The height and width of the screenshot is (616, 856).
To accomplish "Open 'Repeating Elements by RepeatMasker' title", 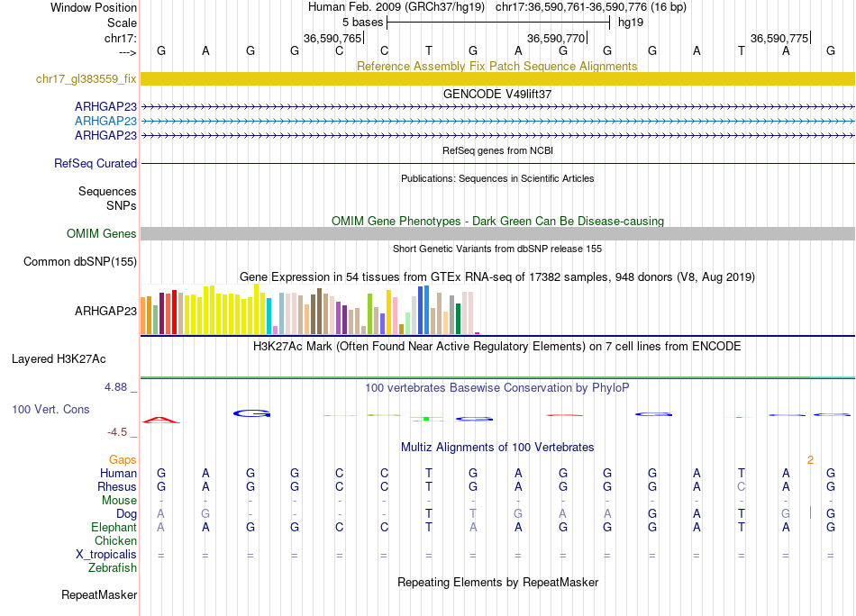I will (x=497, y=582).
